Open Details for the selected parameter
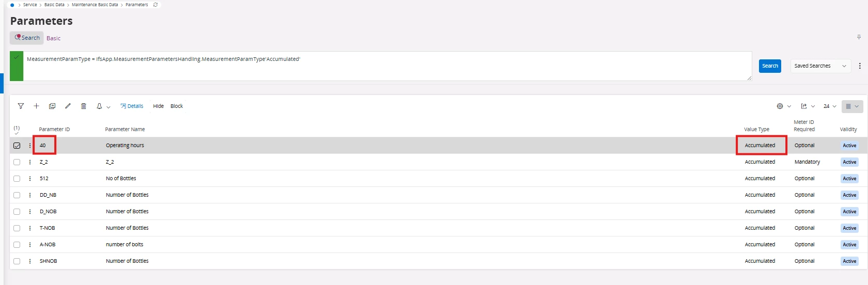 point(132,106)
